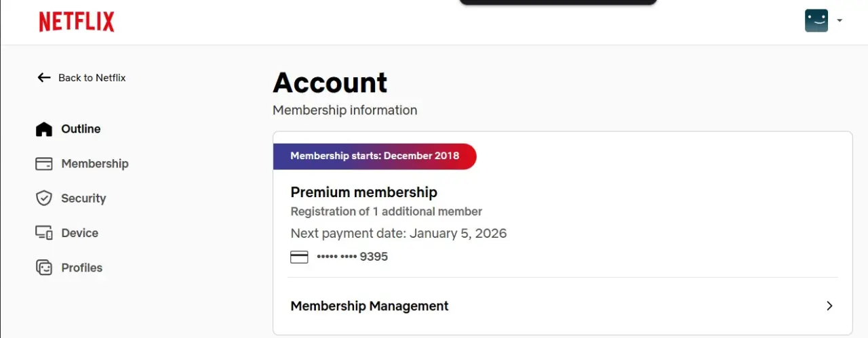Click the Membership card icon in sidebar
Image resolution: width=868 pixels, height=338 pixels.
point(44,163)
